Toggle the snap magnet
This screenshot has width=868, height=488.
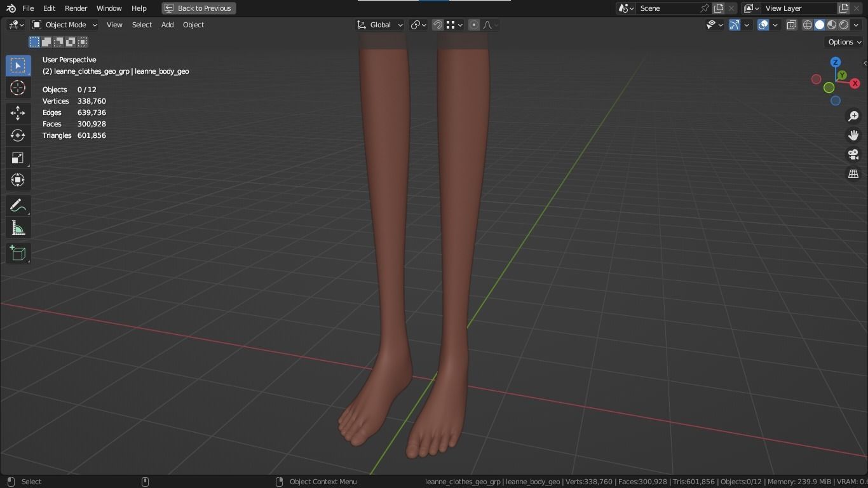tap(438, 25)
